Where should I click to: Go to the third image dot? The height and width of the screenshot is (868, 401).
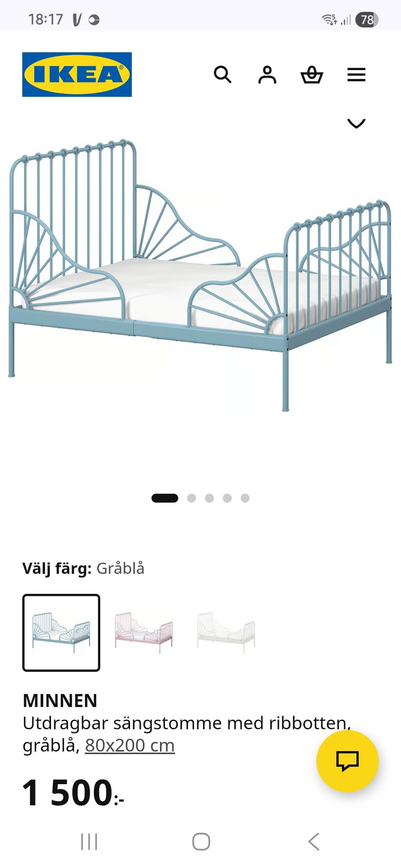point(209,498)
